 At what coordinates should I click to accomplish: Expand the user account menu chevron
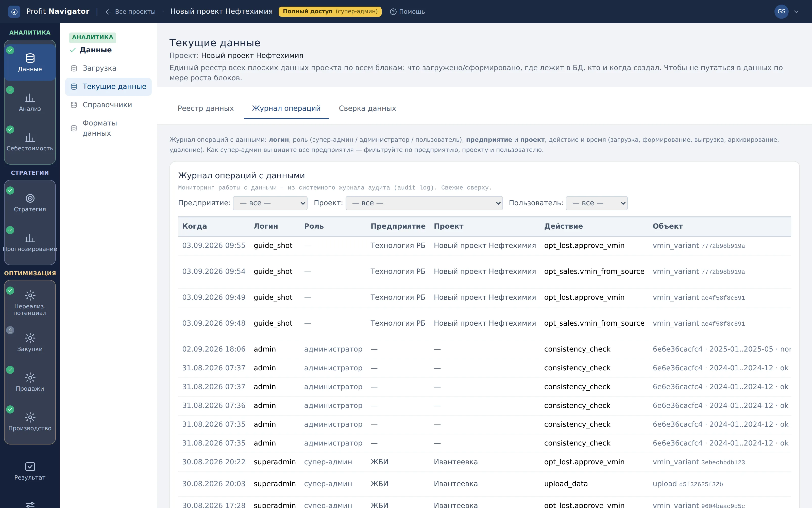[x=796, y=12]
